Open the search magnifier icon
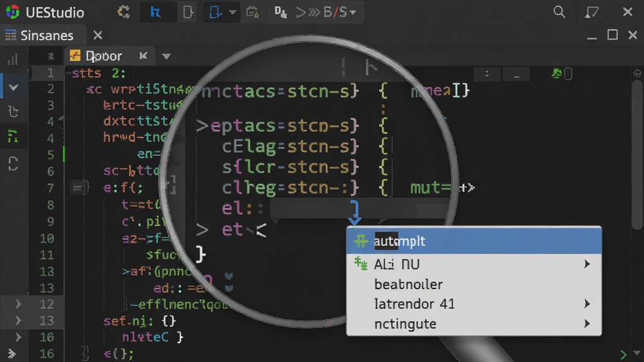The height and width of the screenshot is (362, 644). tap(559, 12)
